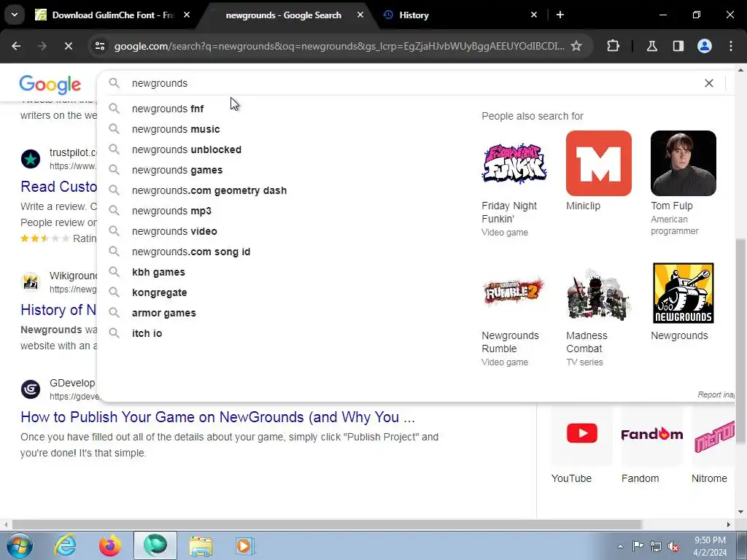
Task: Open Tom Fulp photo card
Action: pos(683,163)
